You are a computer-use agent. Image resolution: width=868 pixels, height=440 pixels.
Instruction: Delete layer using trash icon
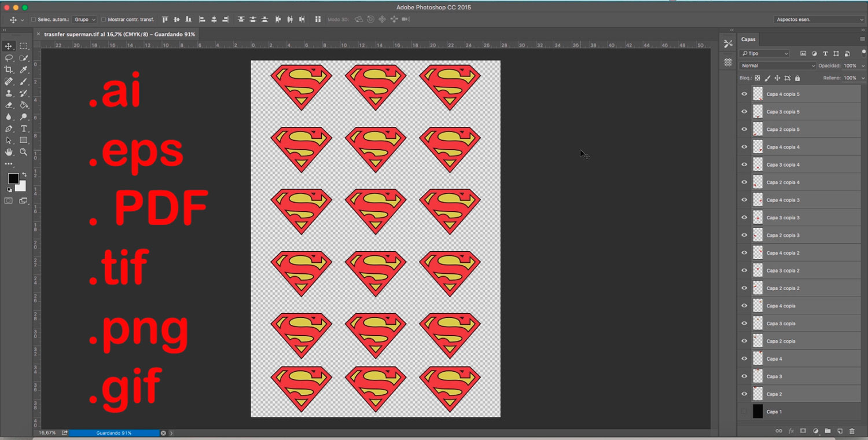click(851, 431)
